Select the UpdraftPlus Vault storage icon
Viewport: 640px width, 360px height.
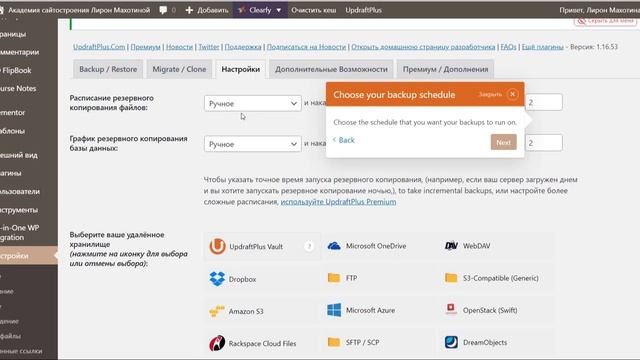point(217,247)
